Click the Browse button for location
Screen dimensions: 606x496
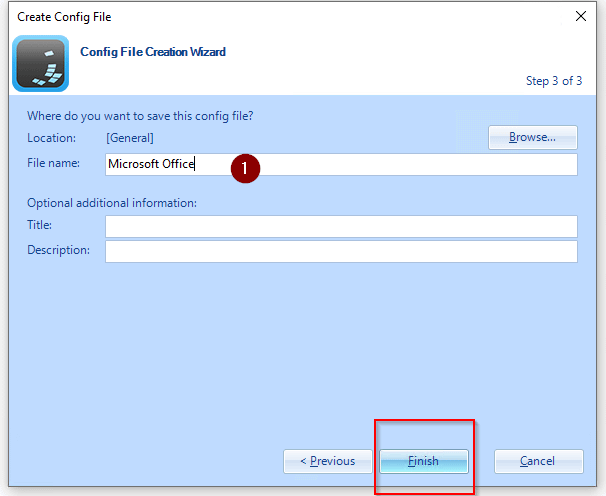pos(534,137)
